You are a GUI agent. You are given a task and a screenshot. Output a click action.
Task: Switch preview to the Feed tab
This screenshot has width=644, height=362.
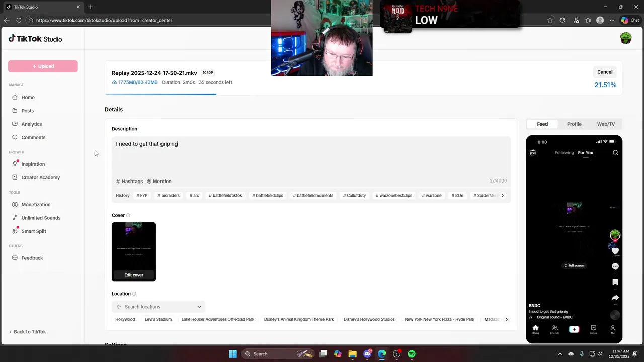[542, 124]
